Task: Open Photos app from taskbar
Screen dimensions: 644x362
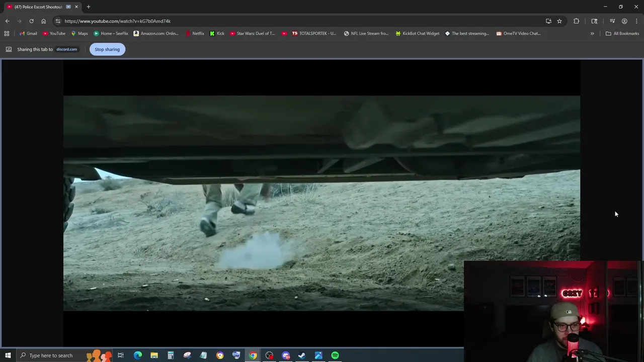Action: [318, 355]
